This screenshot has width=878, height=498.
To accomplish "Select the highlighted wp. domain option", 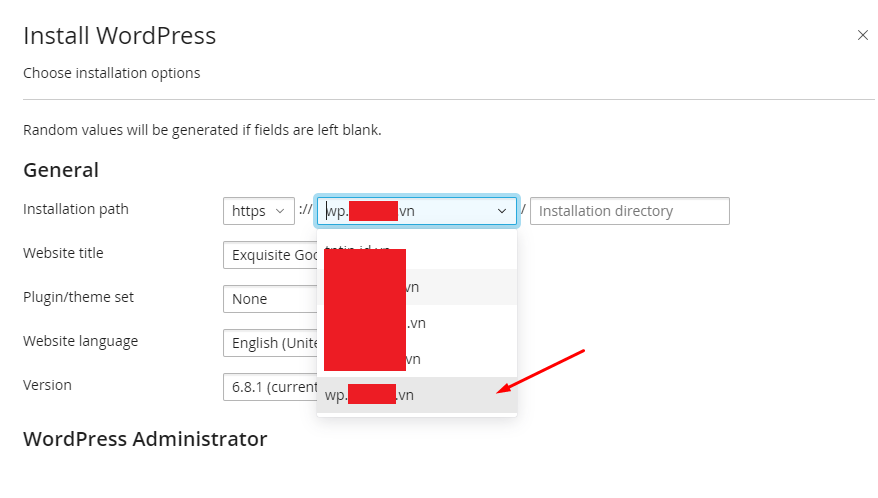I will (x=416, y=395).
